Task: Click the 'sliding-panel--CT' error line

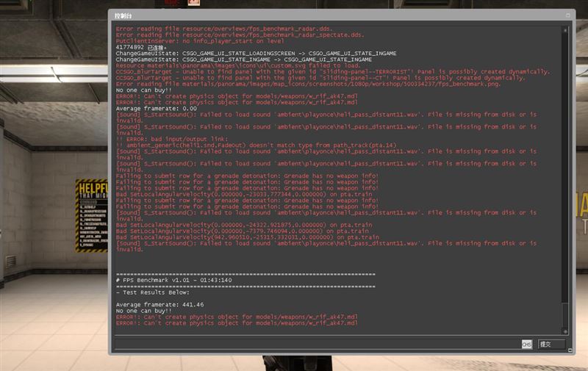Action: [x=320, y=78]
